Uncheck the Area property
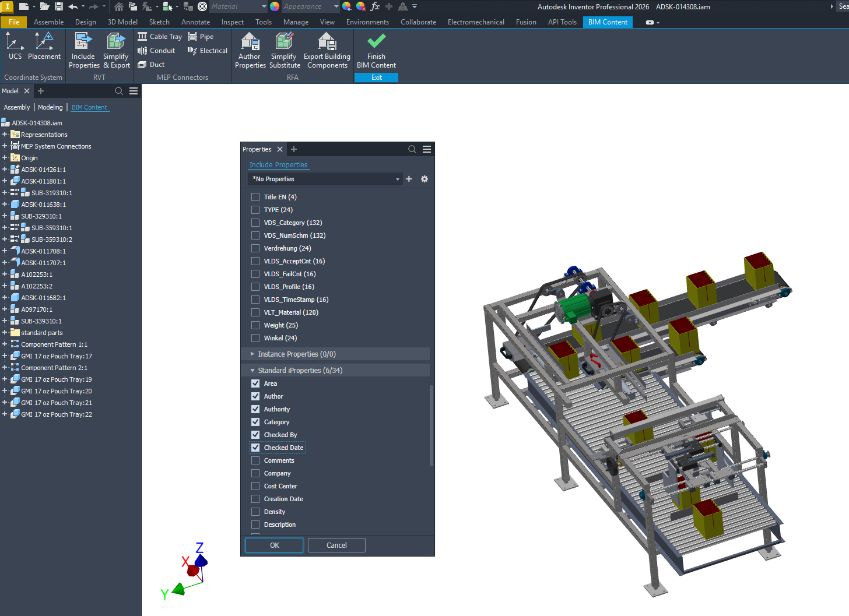Image resolution: width=849 pixels, height=616 pixels. [x=255, y=383]
